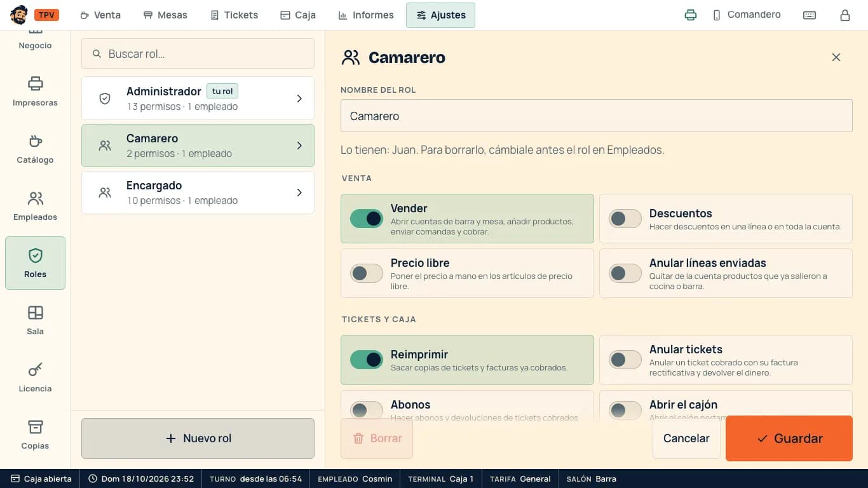Click the Nombre del rol input field
The image size is (868, 488).
[597, 116]
